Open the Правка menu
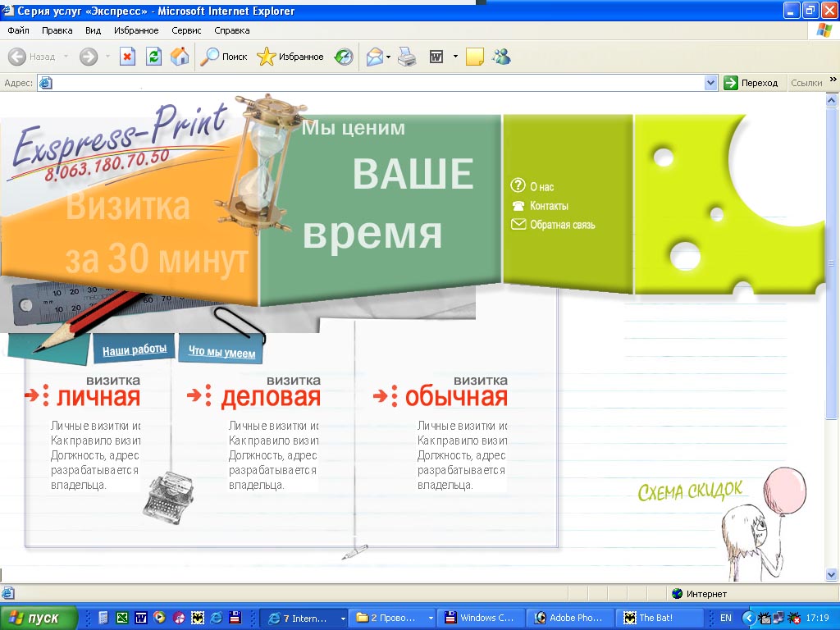Image resolution: width=840 pixels, height=630 pixels. coord(57,30)
